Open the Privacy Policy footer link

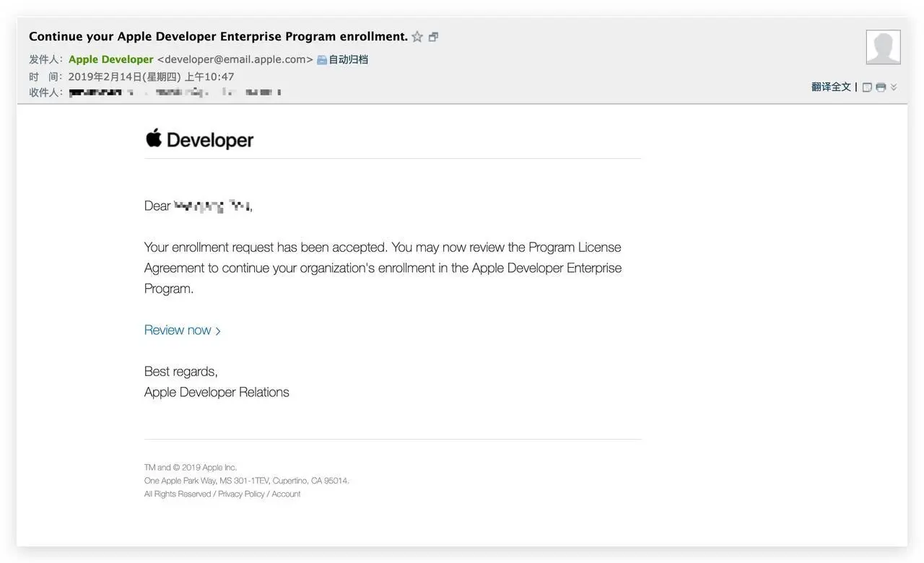pos(241,494)
